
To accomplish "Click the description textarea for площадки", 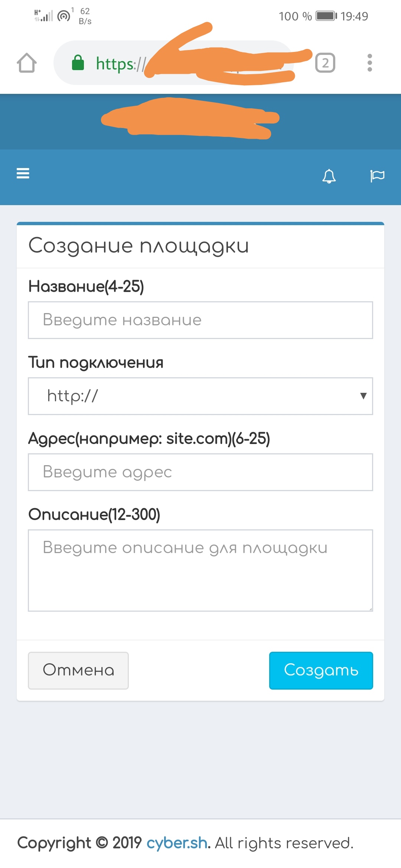I will 200,570.
